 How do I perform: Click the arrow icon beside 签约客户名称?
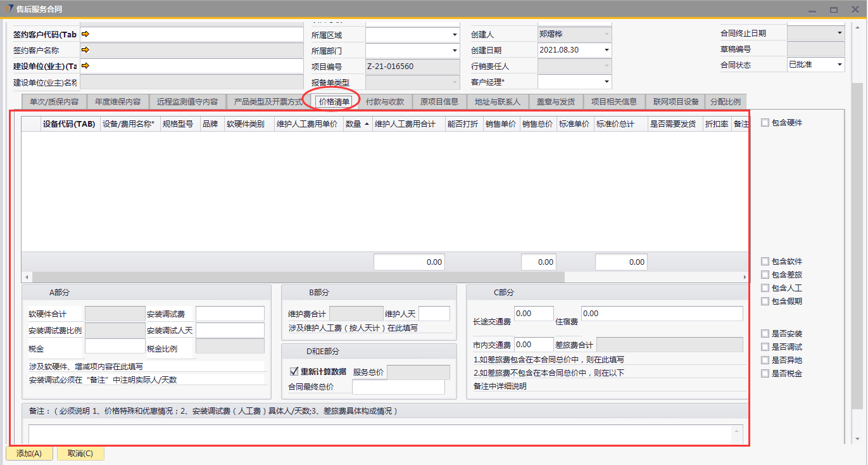pyautogui.click(x=86, y=49)
